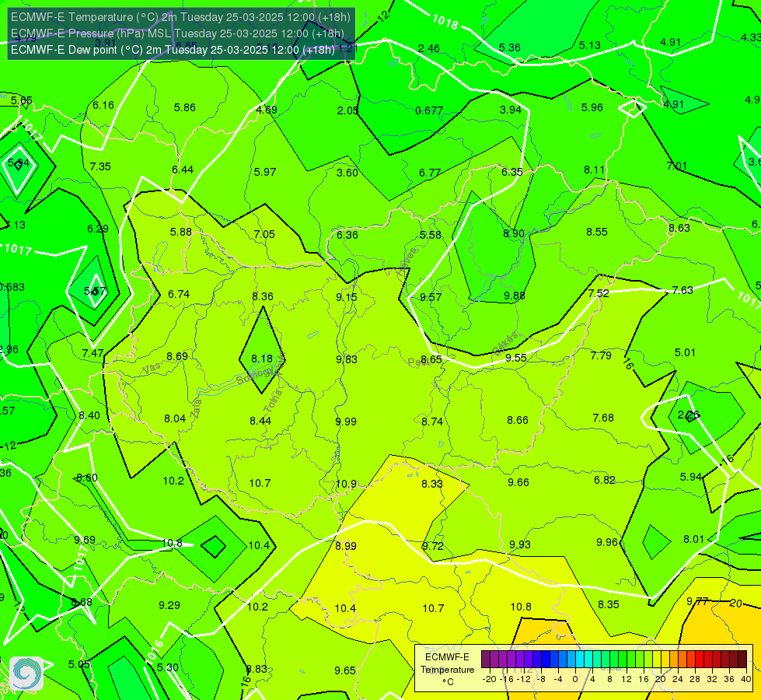761x700 pixels.
Task: Pick the darkest red swatch above 40
Action: [x=742, y=660]
